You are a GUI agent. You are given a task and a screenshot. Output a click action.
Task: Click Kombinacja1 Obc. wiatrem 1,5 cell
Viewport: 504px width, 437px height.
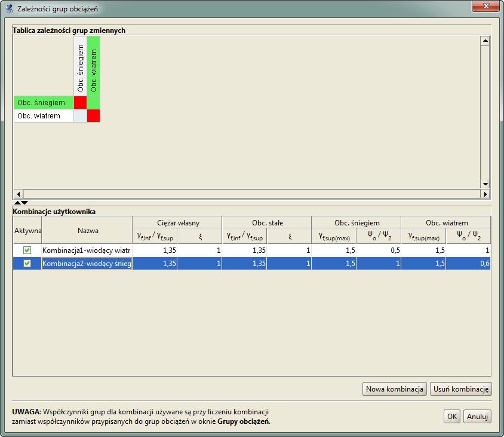point(423,250)
